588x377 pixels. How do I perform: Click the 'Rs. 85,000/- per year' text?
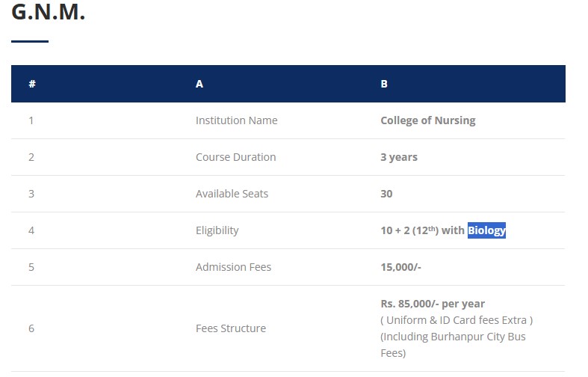tap(433, 304)
